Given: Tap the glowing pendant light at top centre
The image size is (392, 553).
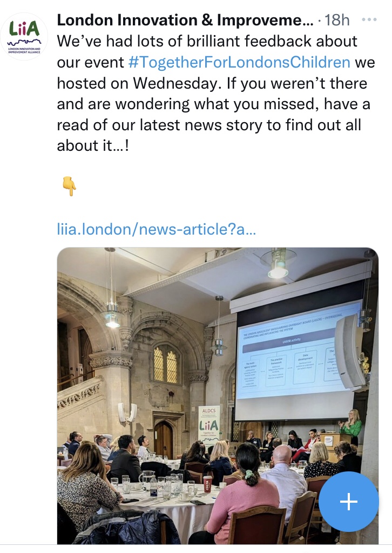Looking at the screenshot, I should tap(278, 266).
